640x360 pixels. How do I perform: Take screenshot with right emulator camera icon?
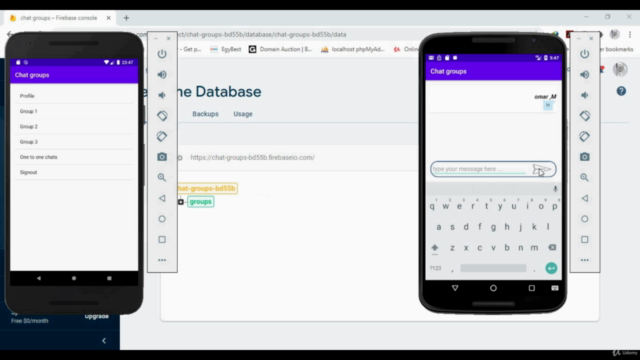pos(584,157)
